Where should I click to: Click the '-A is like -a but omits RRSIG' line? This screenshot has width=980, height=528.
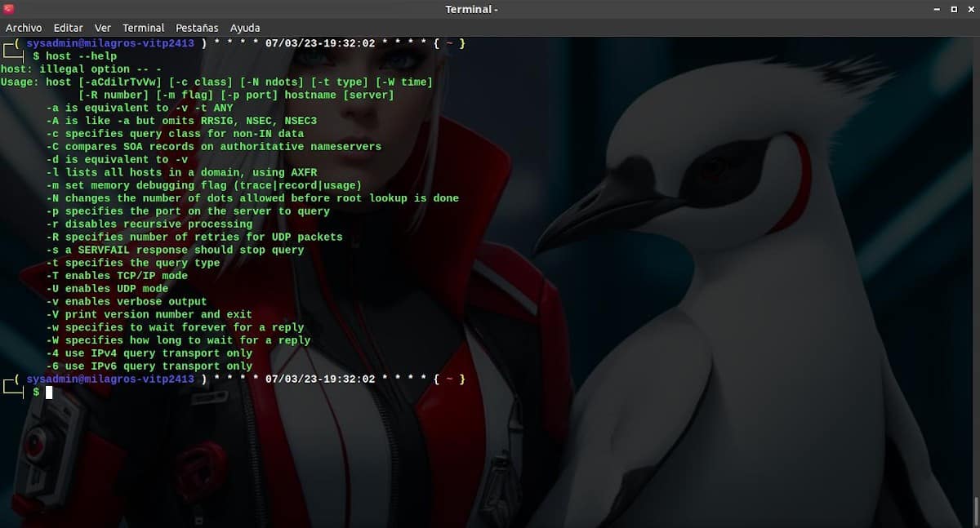coord(181,121)
